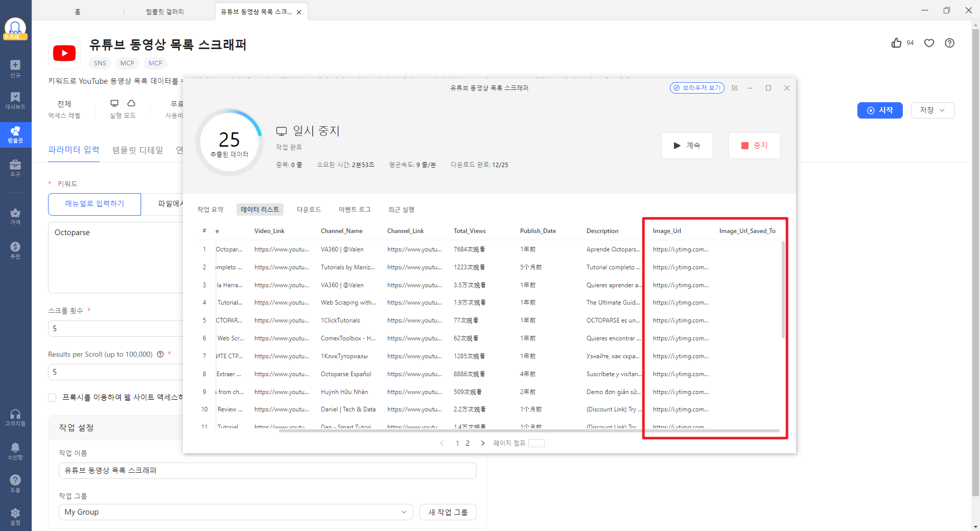Click the SNS tag
Image resolution: width=980 pixels, height=531 pixels.
pyautogui.click(x=100, y=63)
